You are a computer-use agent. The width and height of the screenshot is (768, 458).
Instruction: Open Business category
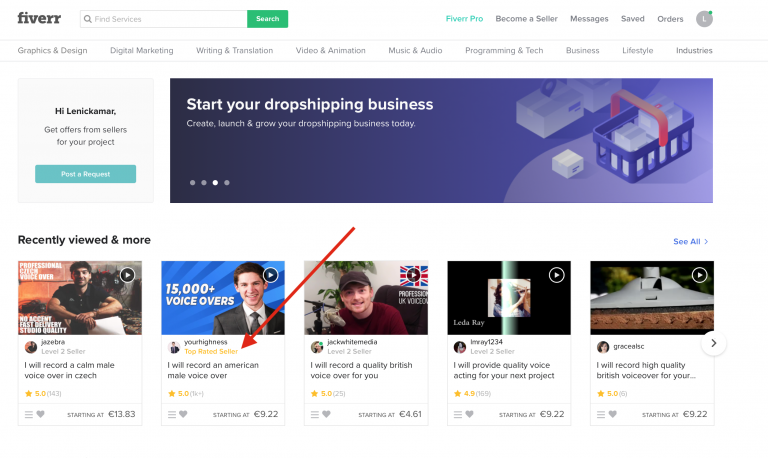582,50
